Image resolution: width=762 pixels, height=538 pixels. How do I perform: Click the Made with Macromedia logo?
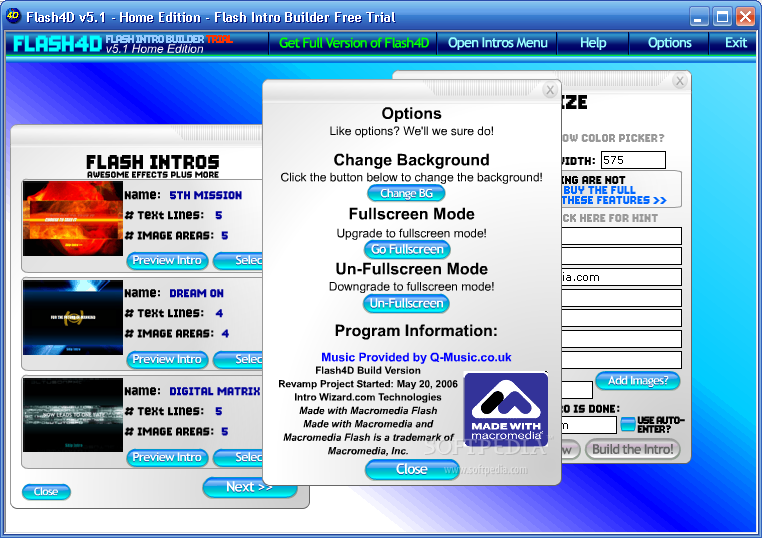[506, 409]
